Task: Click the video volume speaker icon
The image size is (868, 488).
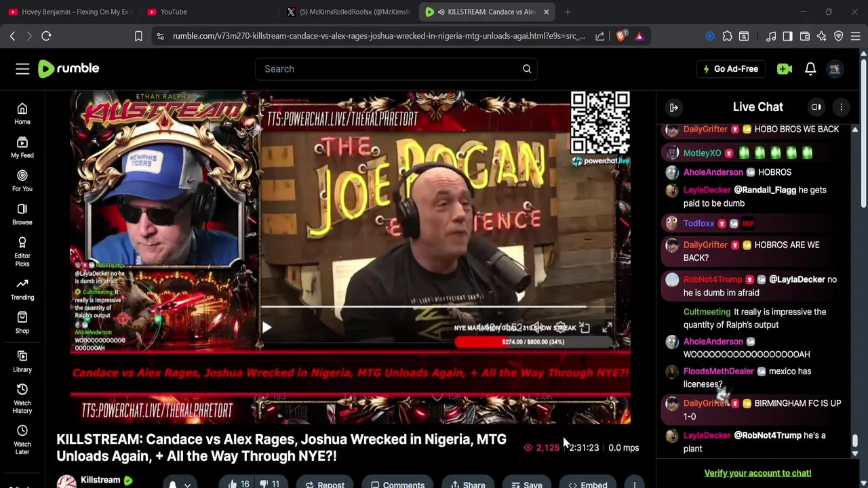Action: [536, 328]
